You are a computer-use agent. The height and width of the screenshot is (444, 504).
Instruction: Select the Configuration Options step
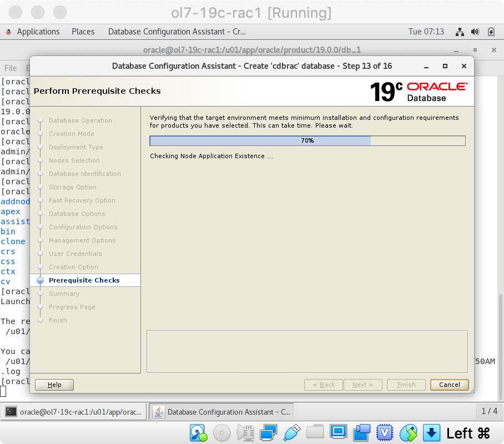pos(83,227)
